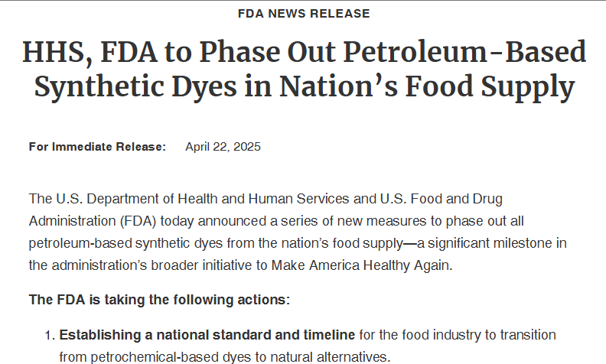Click "Establishing a national standard and timeline"
Viewport: 606px width, 364px height.
click(207, 335)
